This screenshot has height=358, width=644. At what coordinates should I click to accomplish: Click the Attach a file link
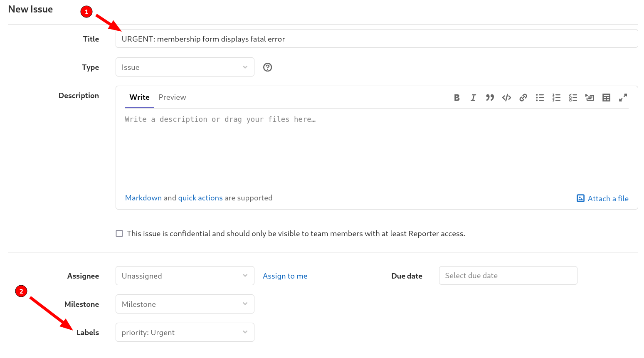pos(608,199)
